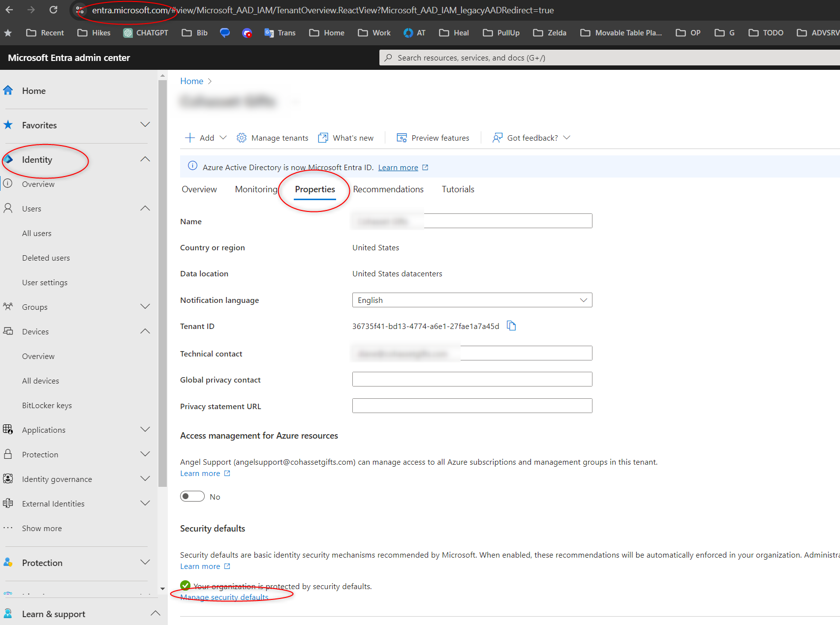840x625 pixels.
Task: Click the Manage tenants gear icon
Action: pos(241,138)
